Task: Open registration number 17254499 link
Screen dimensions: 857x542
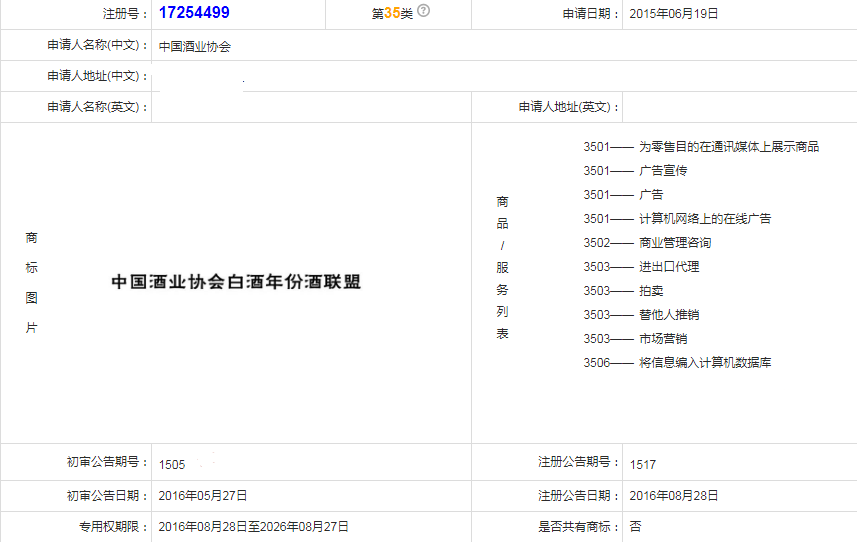Action: click(x=194, y=13)
